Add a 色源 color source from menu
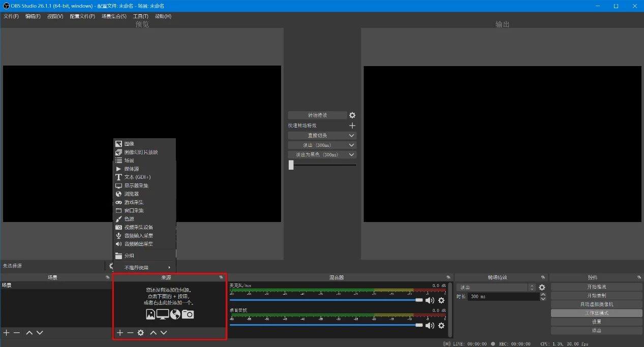Screen dimensions: 644x347 pyautogui.click(x=144, y=219)
